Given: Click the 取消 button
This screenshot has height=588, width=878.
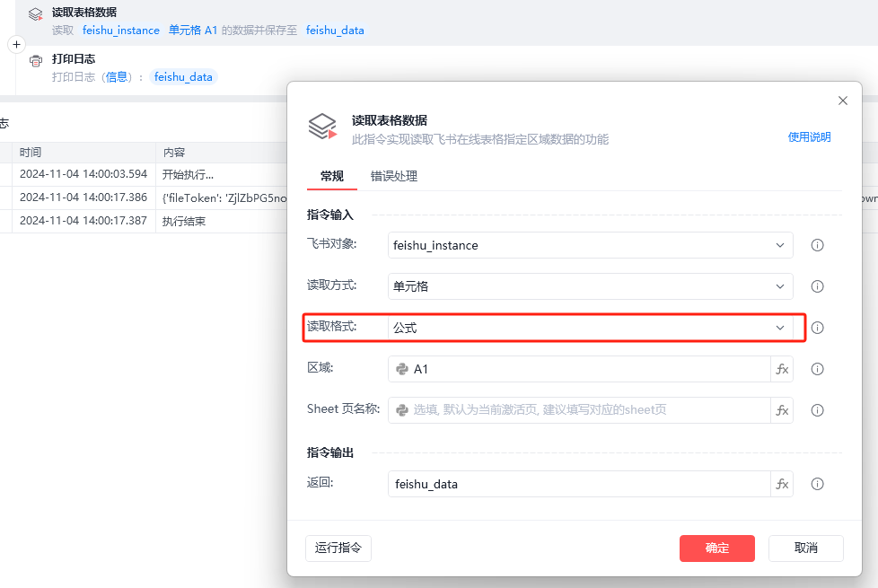Looking at the screenshot, I should 805,548.
